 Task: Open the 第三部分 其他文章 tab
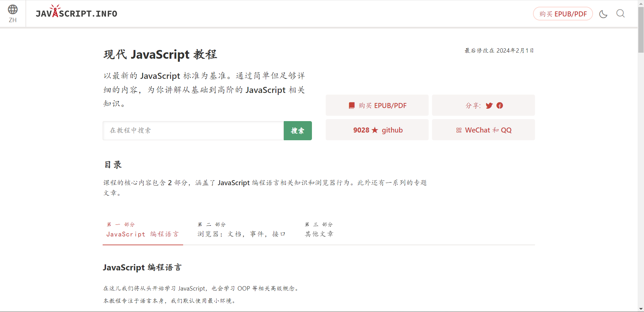pyautogui.click(x=319, y=230)
